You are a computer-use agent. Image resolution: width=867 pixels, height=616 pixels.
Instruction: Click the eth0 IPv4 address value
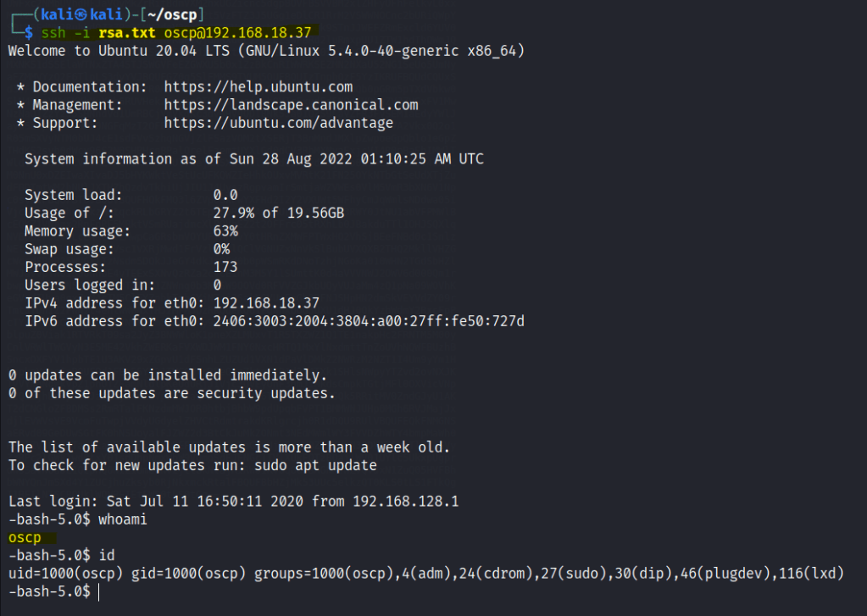[266, 303]
